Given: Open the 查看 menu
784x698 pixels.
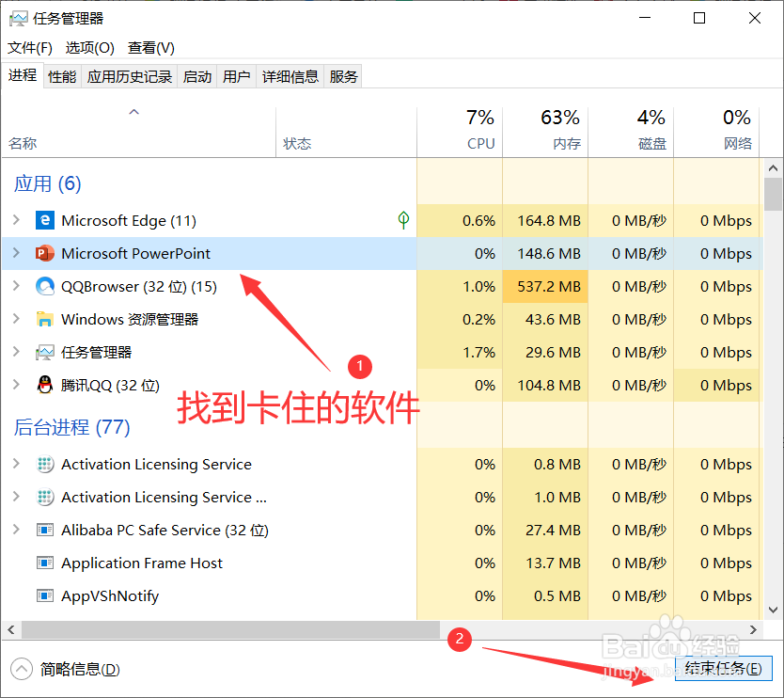Looking at the screenshot, I should (x=149, y=47).
